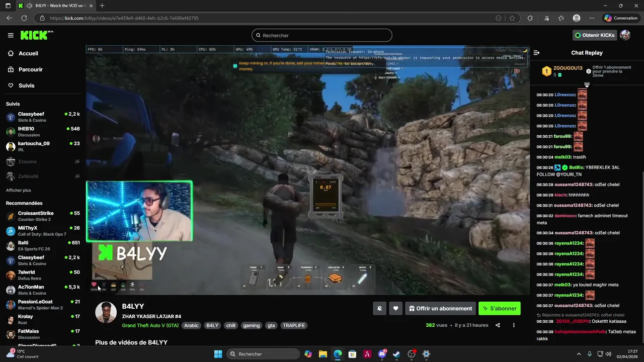Open the Grand Theft Auto V (GTA) category link
The width and height of the screenshot is (644, 362).
coord(150,325)
